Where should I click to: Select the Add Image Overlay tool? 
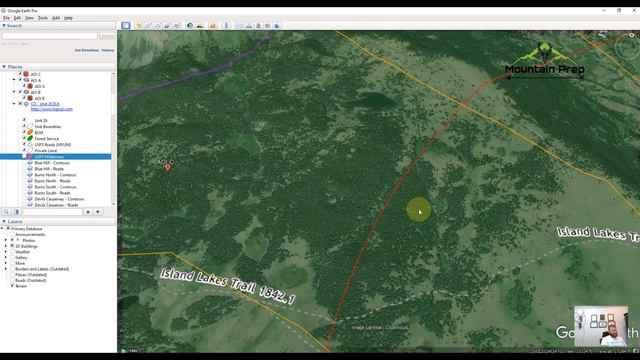(x=167, y=26)
